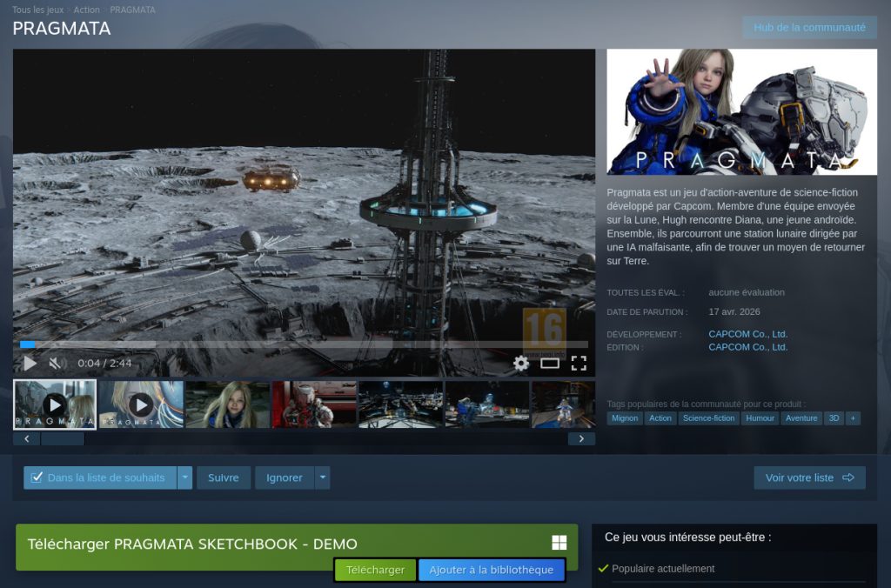
Task: Unmute the trailer audio
Action: coord(57,363)
